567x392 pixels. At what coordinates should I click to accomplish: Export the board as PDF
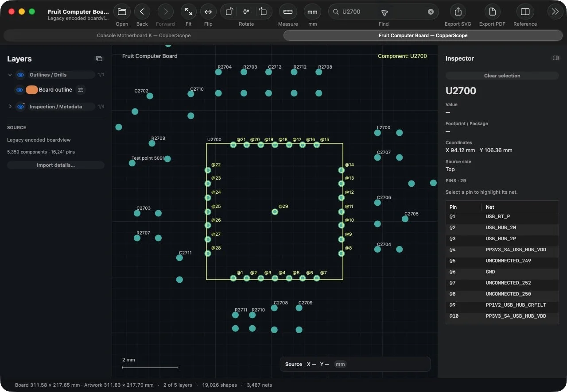(x=492, y=12)
